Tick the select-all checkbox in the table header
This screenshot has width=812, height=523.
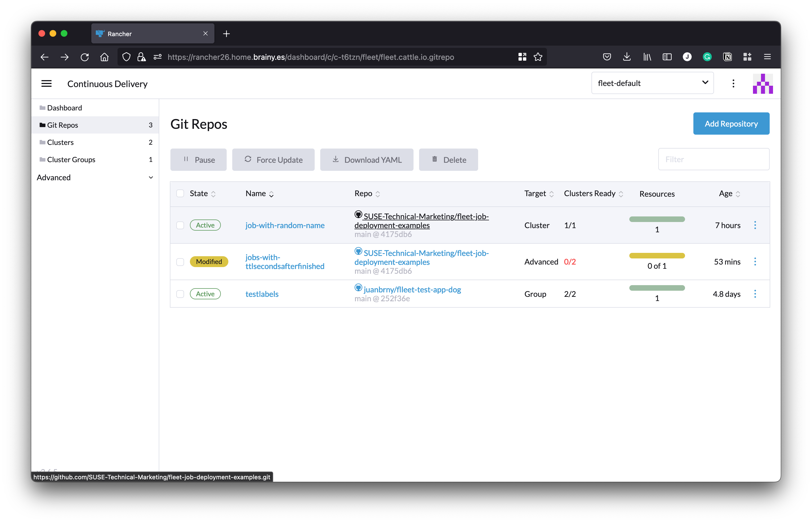[180, 194]
